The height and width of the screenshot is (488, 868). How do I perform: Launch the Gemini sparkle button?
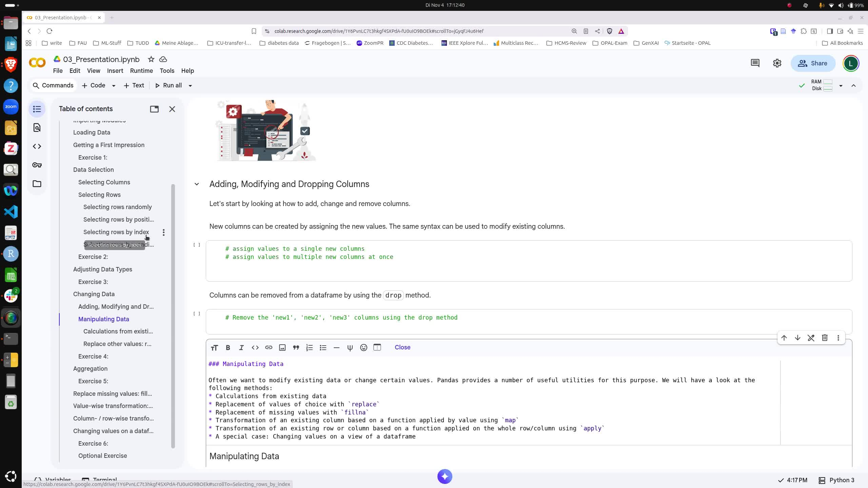(445, 476)
